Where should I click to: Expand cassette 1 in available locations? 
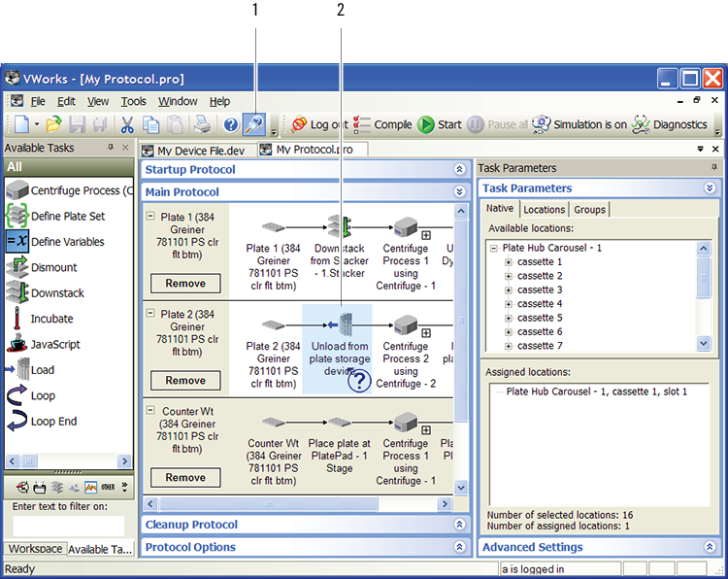(x=509, y=262)
